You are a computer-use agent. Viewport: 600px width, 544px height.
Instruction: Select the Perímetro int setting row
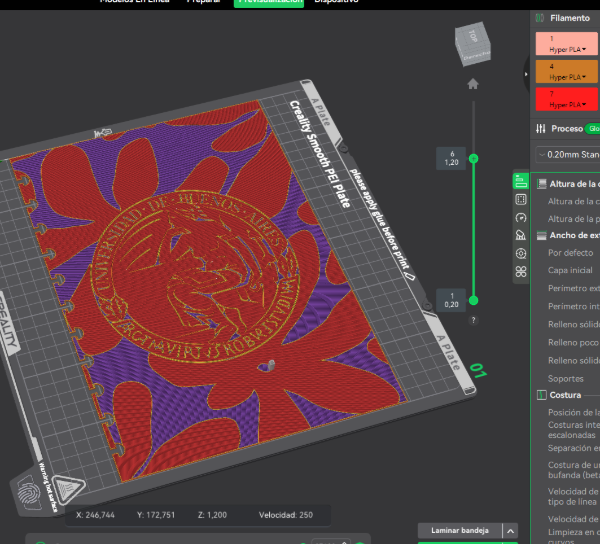coord(573,306)
